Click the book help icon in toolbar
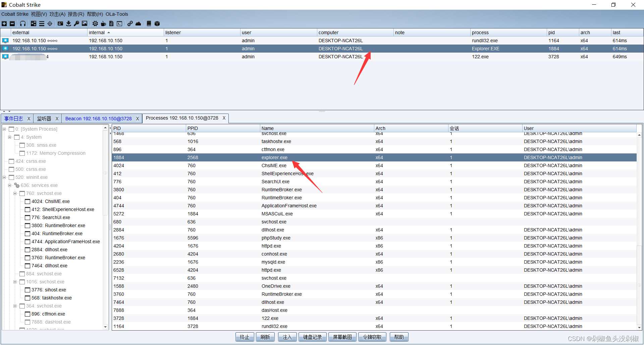644x345 pixels. [149, 23]
